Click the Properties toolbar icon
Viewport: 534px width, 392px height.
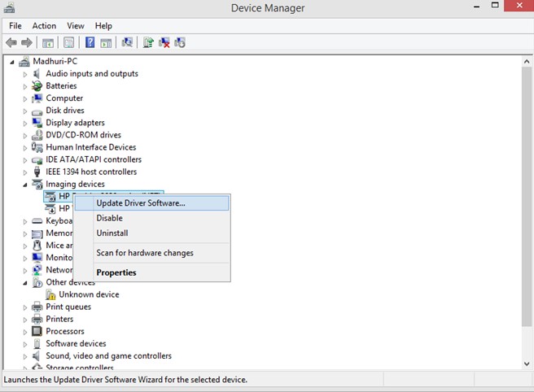pos(68,42)
